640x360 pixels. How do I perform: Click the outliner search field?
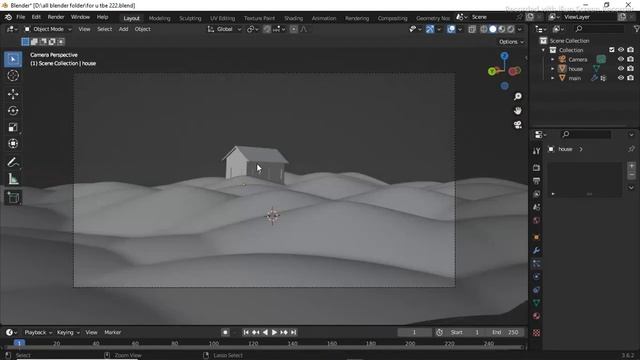click(x=599, y=29)
